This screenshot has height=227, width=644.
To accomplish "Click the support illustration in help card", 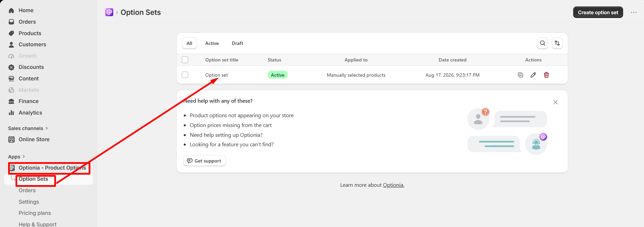I will tap(507, 131).
